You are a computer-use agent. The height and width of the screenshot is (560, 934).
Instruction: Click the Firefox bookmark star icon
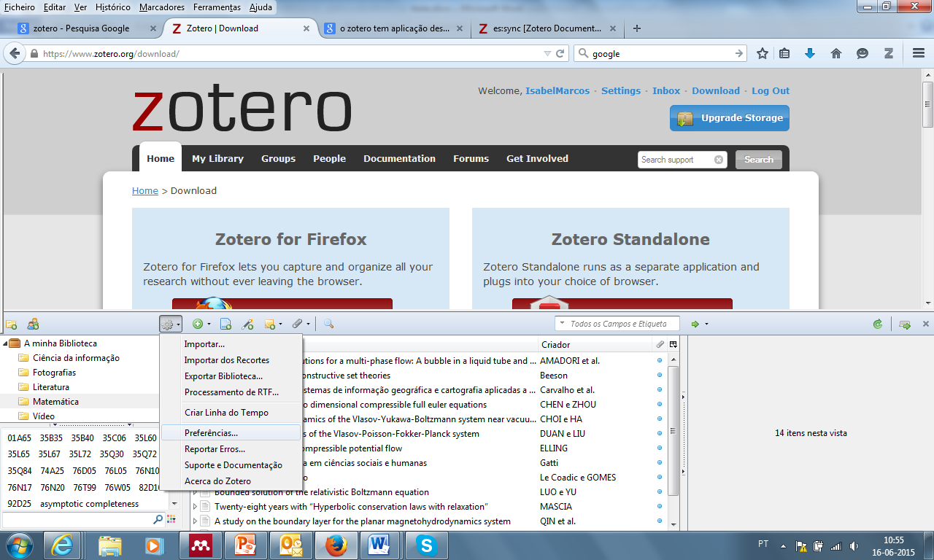tap(763, 53)
